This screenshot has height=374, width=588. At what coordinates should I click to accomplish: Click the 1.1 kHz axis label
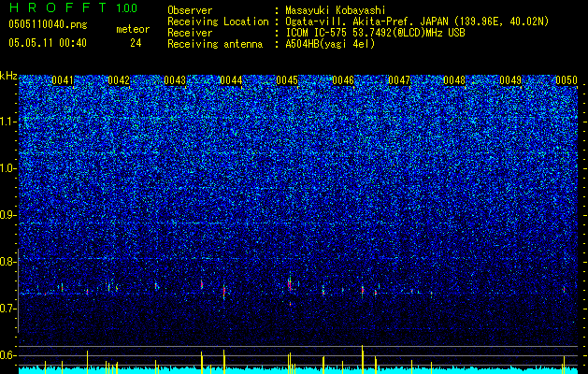(7, 122)
